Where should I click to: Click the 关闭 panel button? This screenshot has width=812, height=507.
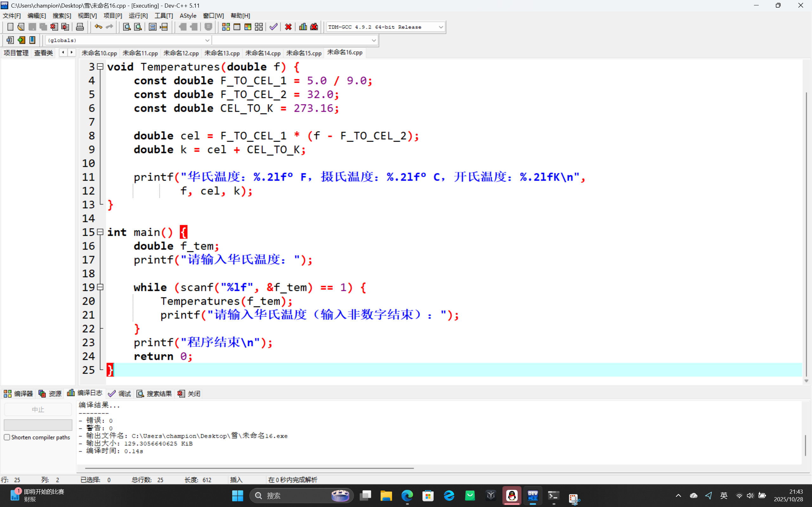pyautogui.click(x=189, y=394)
